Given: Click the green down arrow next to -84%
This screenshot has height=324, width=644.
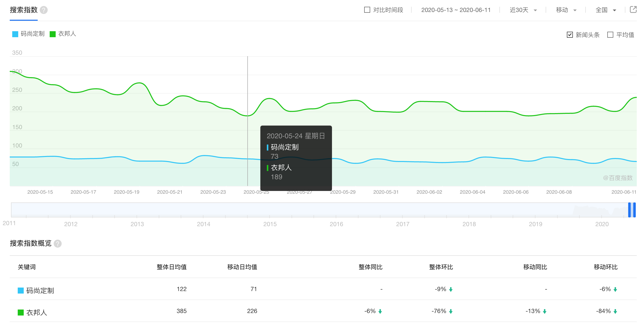Looking at the screenshot, I should click(615, 312).
